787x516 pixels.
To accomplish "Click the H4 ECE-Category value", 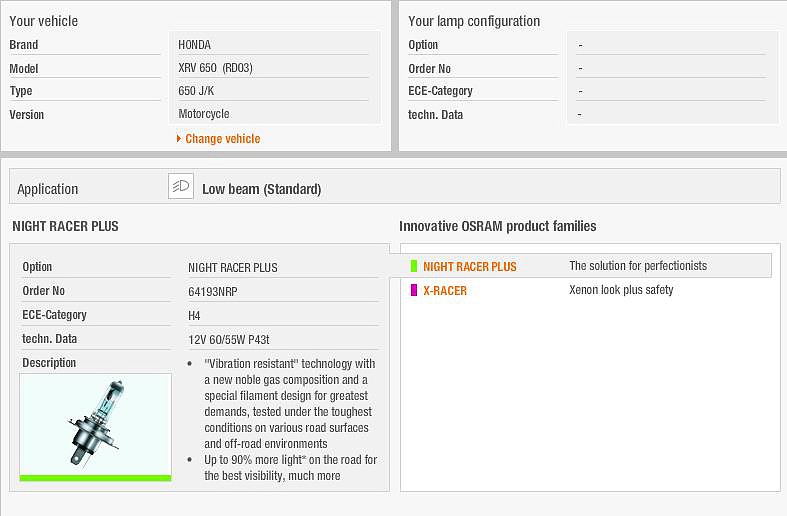I will coord(194,316).
